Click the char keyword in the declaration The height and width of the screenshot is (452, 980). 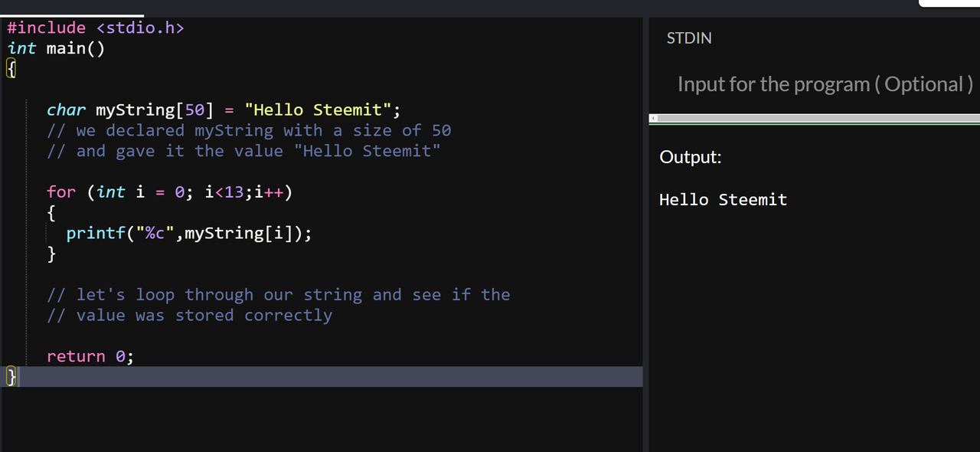point(66,110)
